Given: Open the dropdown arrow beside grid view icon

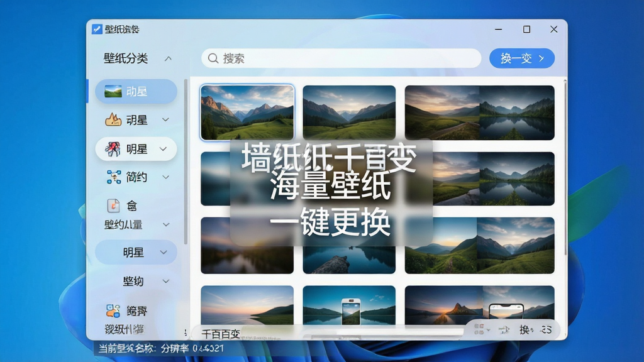Looking at the screenshot, I should (488, 329).
